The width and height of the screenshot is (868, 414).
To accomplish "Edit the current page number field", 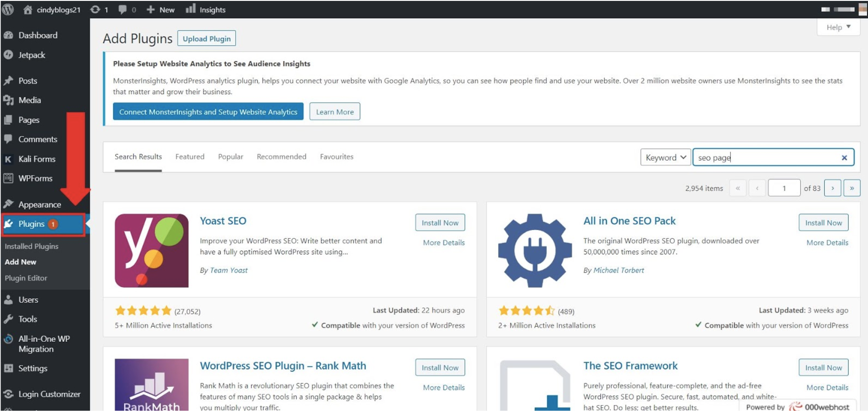I will pos(784,189).
